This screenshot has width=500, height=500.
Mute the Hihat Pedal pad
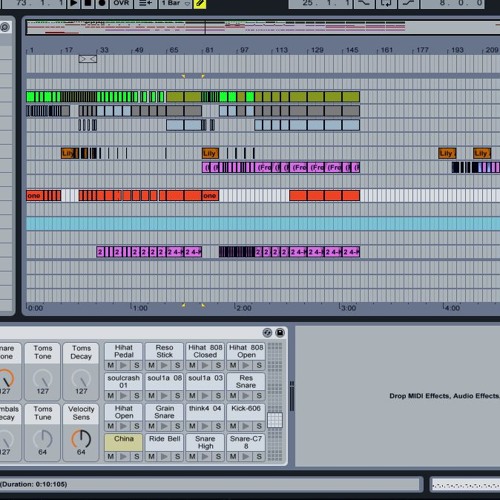point(111,365)
